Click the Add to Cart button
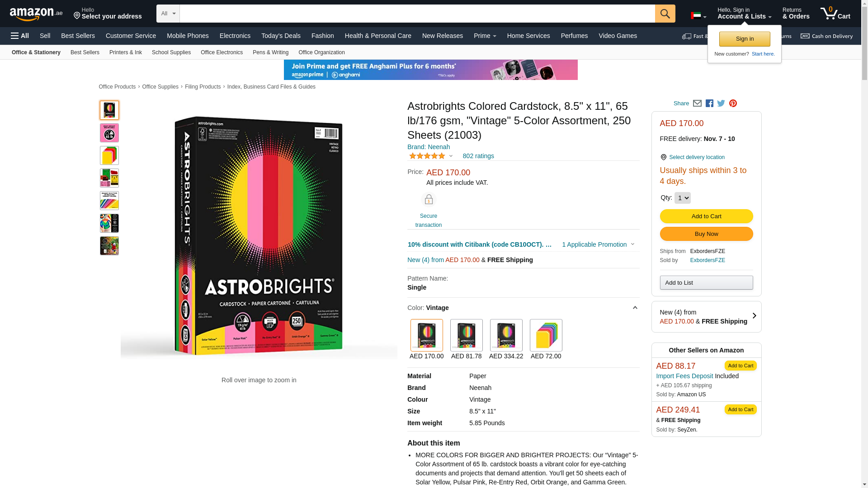Viewport: 868px width, 488px height. [x=706, y=216]
